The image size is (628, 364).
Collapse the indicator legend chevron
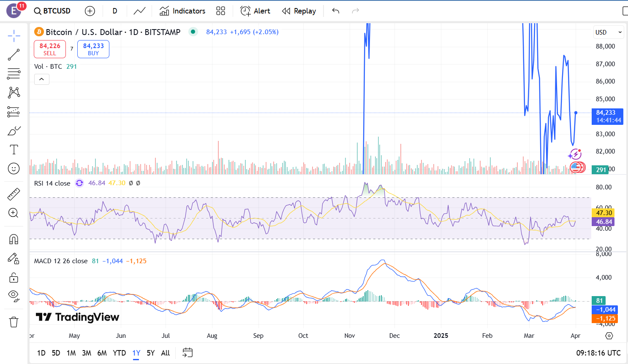pos(41,79)
